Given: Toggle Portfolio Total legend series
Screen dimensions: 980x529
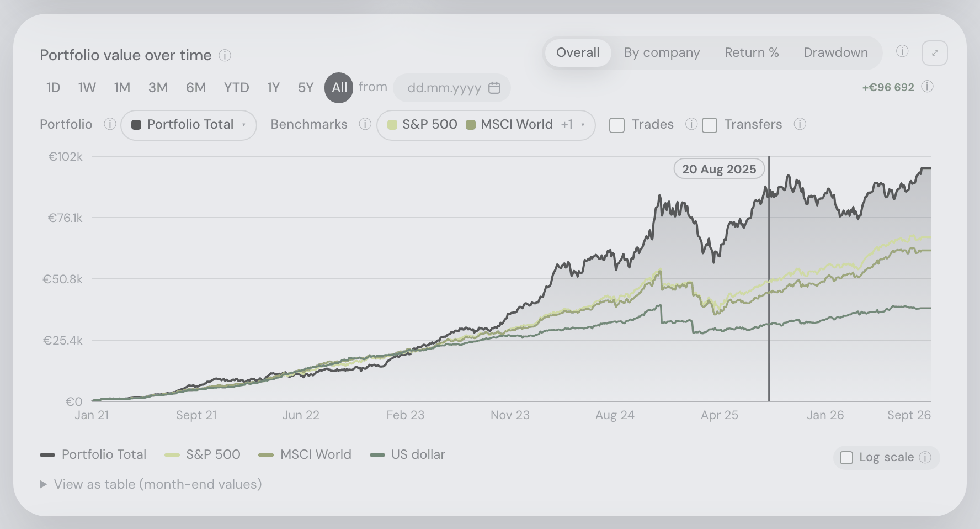Looking at the screenshot, I should 93,454.
